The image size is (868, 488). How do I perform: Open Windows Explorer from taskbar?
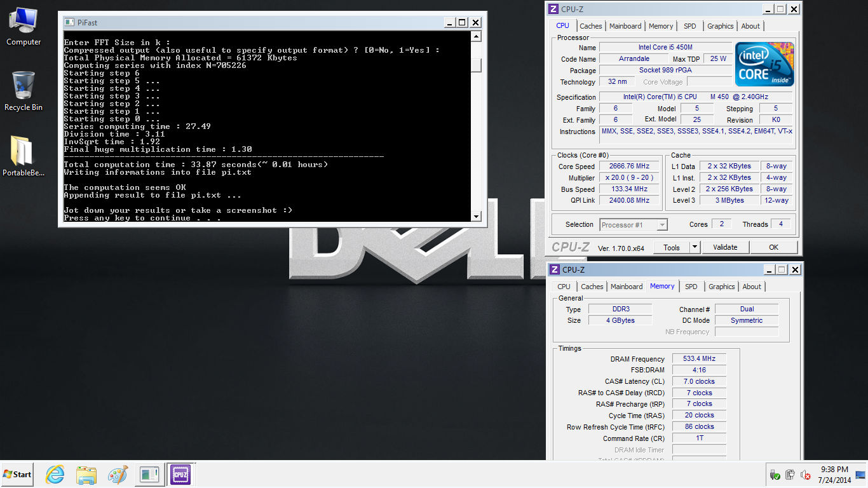pyautogui.click(x=86, y=474)
